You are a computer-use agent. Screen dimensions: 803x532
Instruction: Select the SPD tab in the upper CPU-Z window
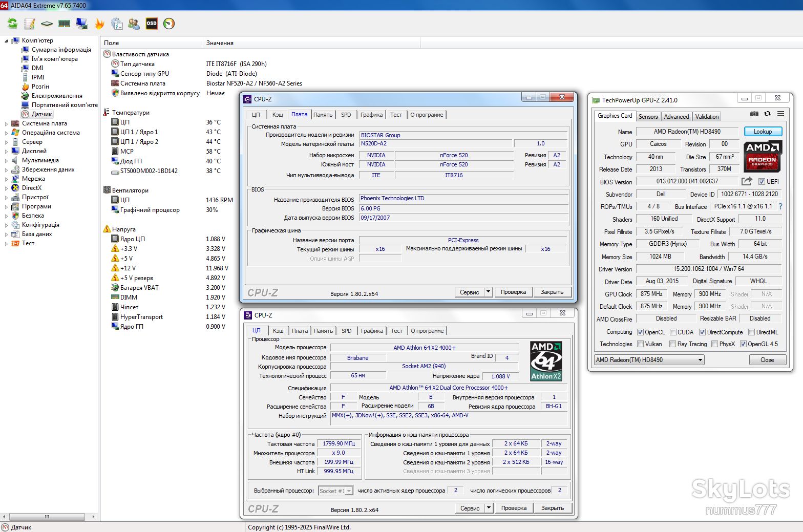346,115
